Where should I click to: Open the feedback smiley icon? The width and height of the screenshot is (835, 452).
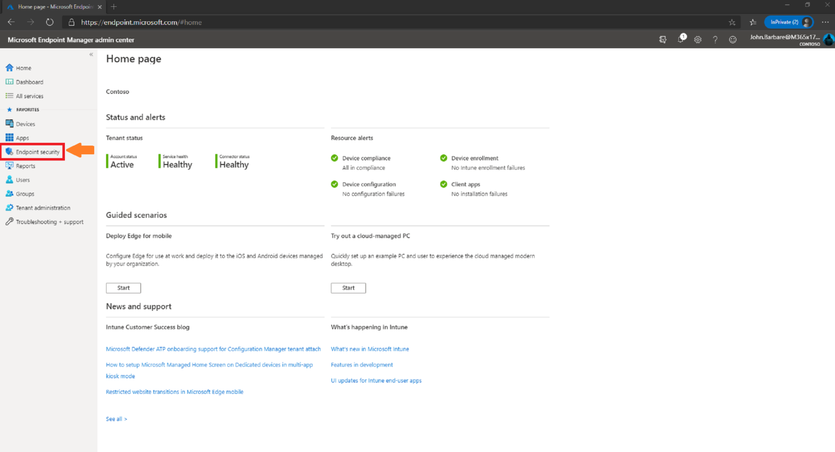[x=733, y=39]
